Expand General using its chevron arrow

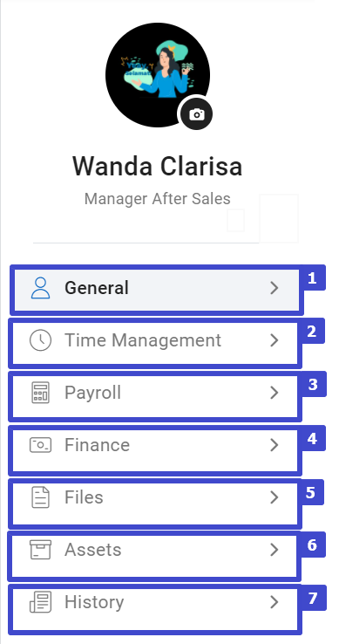click(x=275, y=288)
